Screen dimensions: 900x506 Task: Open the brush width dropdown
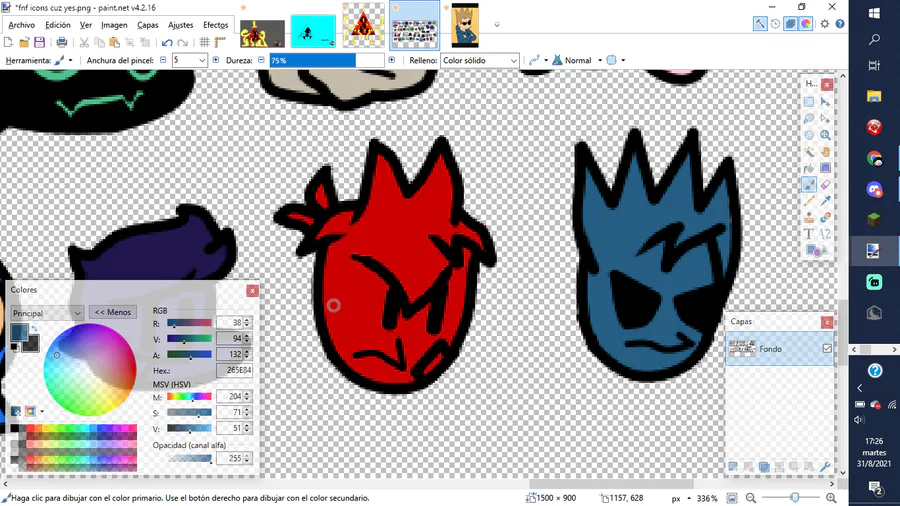click(202, 60)
